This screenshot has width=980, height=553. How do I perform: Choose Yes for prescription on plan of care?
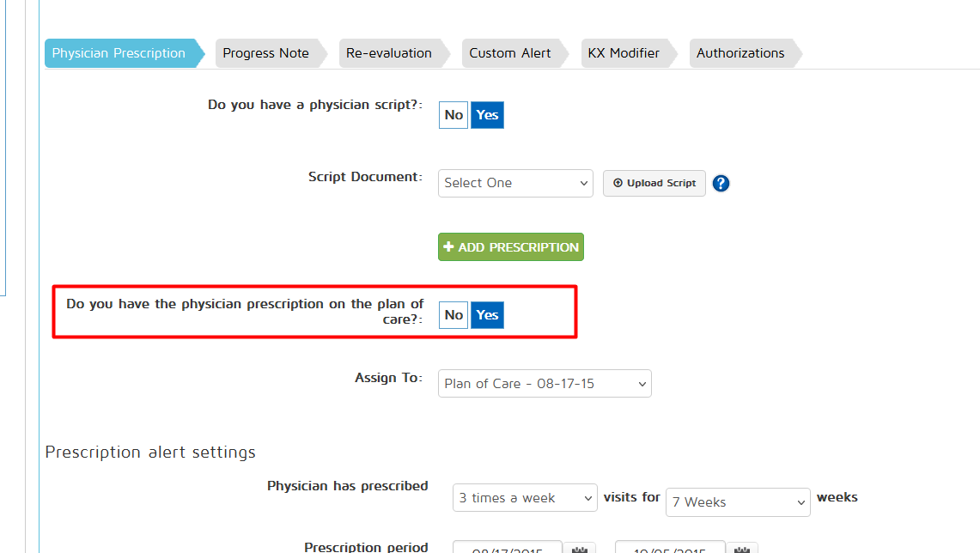(487, 315)
